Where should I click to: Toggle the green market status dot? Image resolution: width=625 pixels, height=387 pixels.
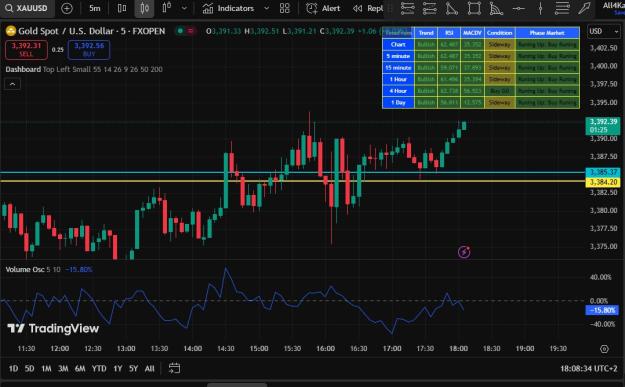tap(180, 31)
